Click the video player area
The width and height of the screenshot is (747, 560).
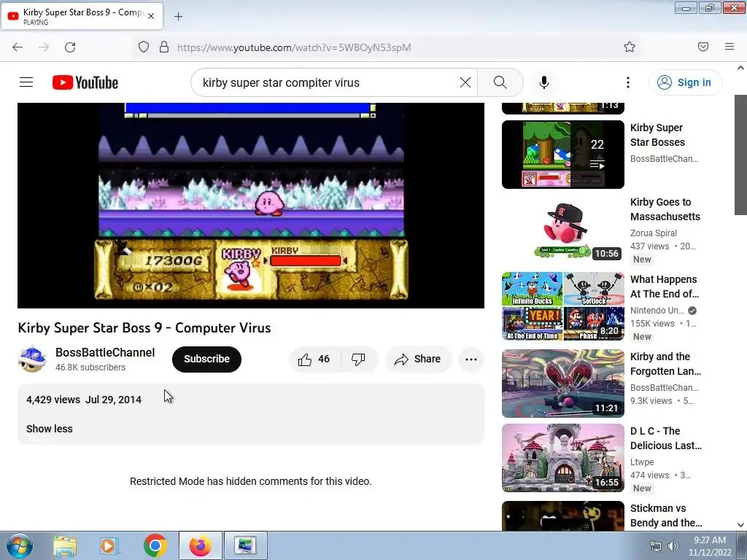pos(251,206)
